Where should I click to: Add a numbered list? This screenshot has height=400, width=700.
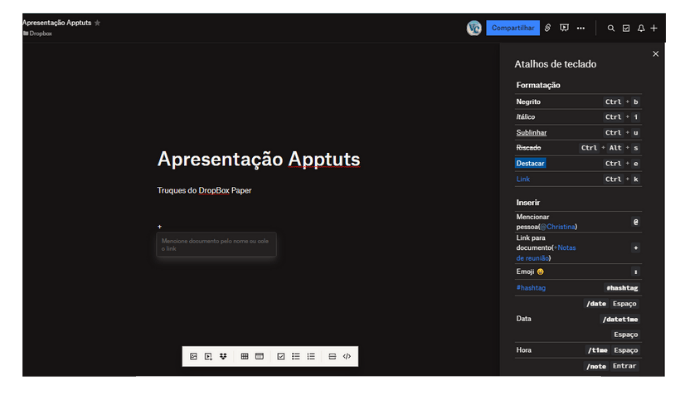coord(311,356)
